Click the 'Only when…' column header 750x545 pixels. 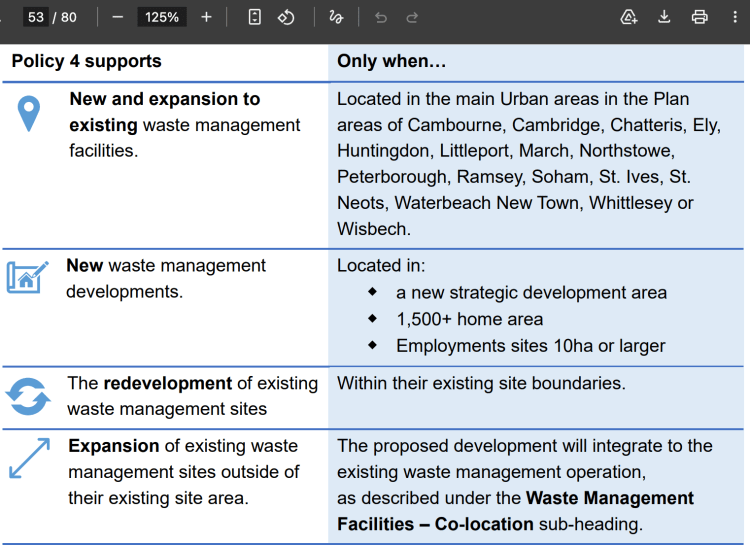point(391,61)
